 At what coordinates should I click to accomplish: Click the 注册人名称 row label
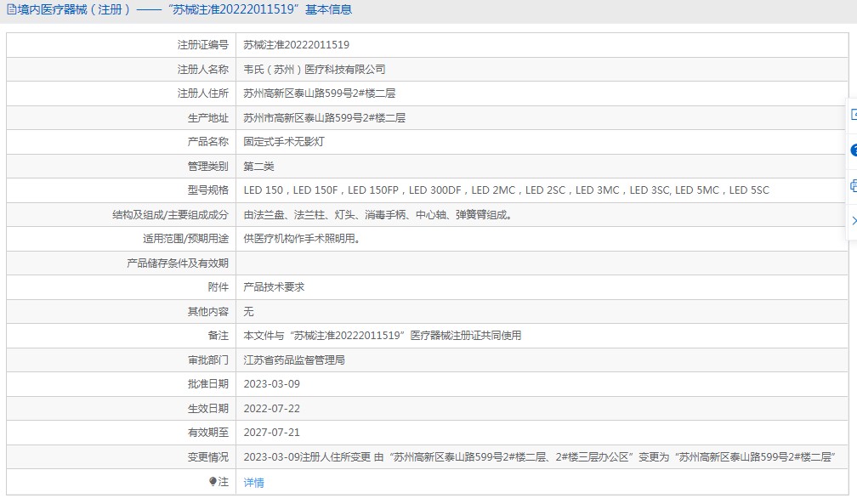202,70
